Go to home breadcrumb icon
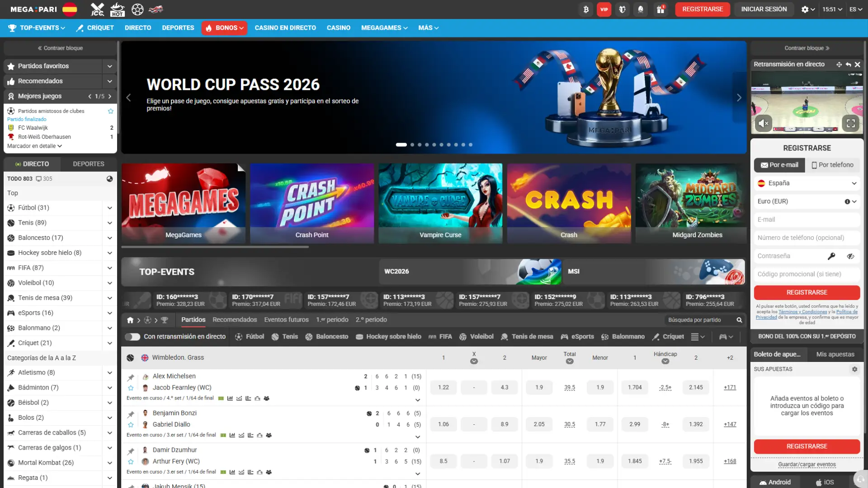 [130, 320]
